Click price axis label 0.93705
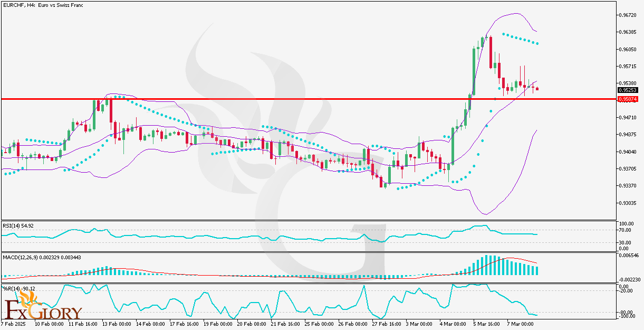 (x=627, y=169)
